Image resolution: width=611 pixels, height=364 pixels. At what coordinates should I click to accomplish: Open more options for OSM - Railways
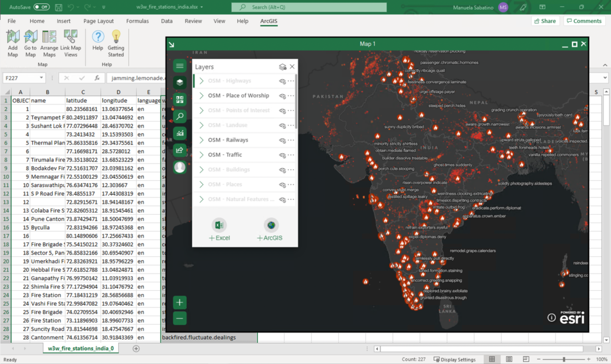coord(291,140)
